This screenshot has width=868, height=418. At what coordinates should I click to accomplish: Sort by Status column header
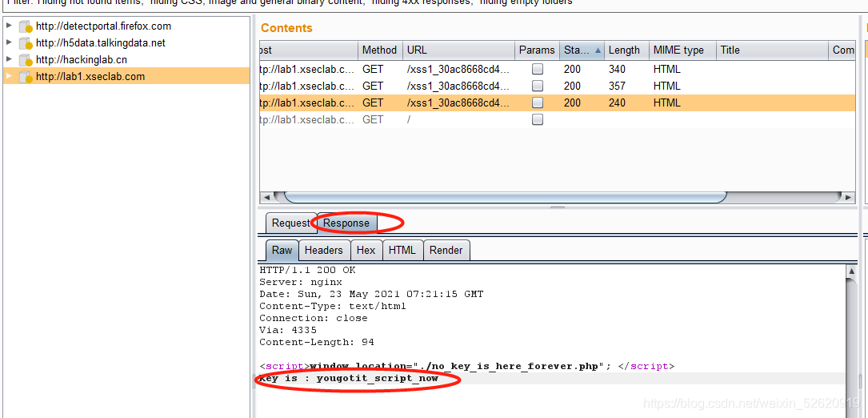click(582, 50)
